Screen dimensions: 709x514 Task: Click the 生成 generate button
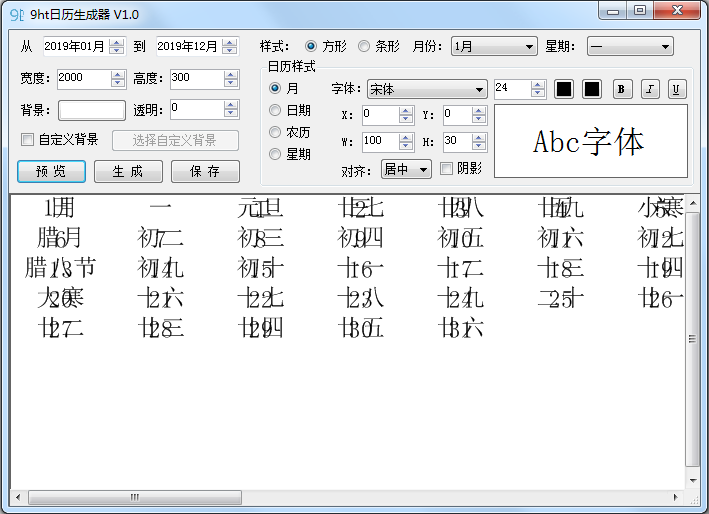[128, 171]
